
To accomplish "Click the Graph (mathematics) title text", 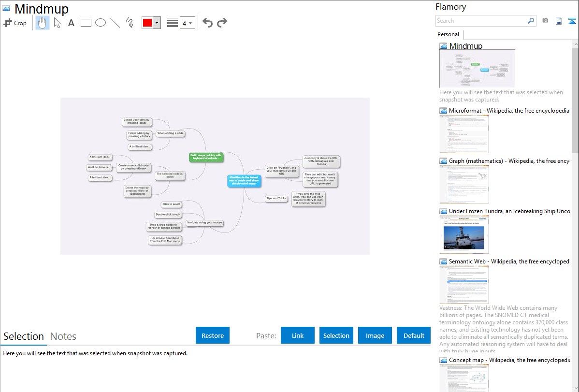I will (509, 161).
